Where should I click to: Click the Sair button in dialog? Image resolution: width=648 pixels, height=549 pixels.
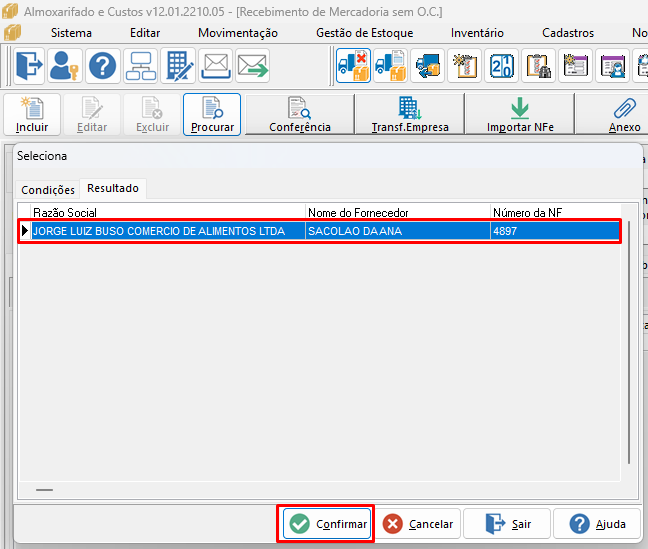click(x=507, y=524)
